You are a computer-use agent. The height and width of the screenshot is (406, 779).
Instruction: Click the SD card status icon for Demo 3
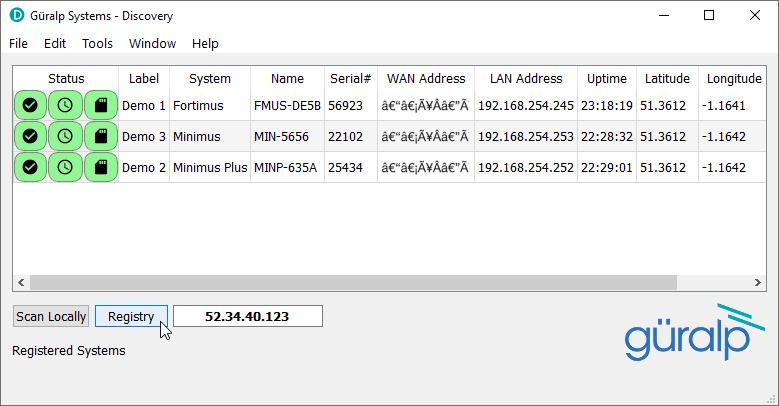101,136
